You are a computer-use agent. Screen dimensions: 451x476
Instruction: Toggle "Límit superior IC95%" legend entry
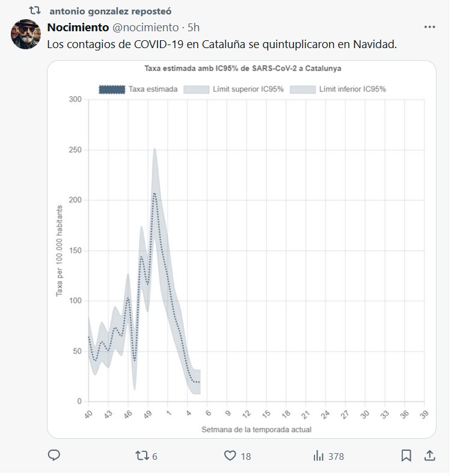(x=247, y=89)
